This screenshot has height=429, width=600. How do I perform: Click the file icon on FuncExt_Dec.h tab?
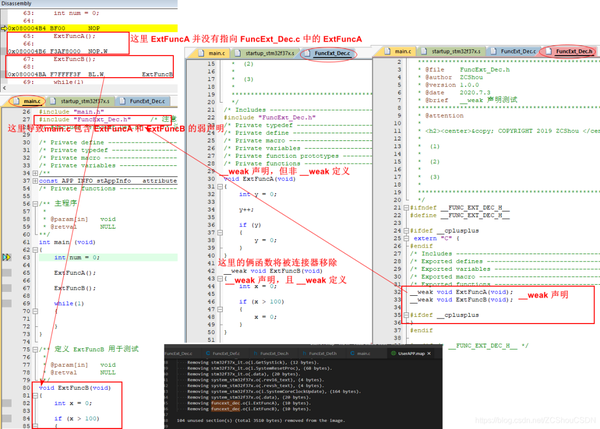[x=549, y=51]
